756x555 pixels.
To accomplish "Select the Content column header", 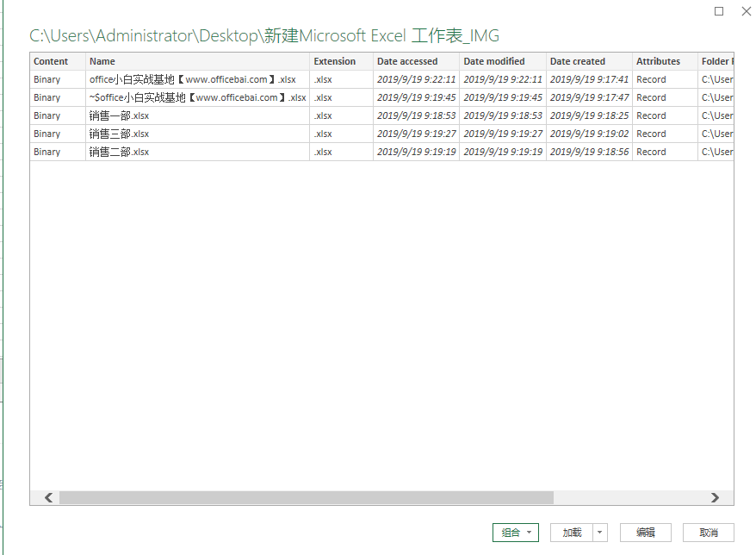I will (x=58, y=61).
